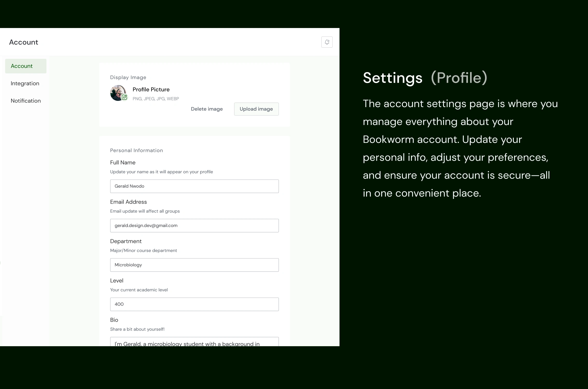Click the Display Image section heading
This screenshot has height=389, width=588.
click(128, 78)
